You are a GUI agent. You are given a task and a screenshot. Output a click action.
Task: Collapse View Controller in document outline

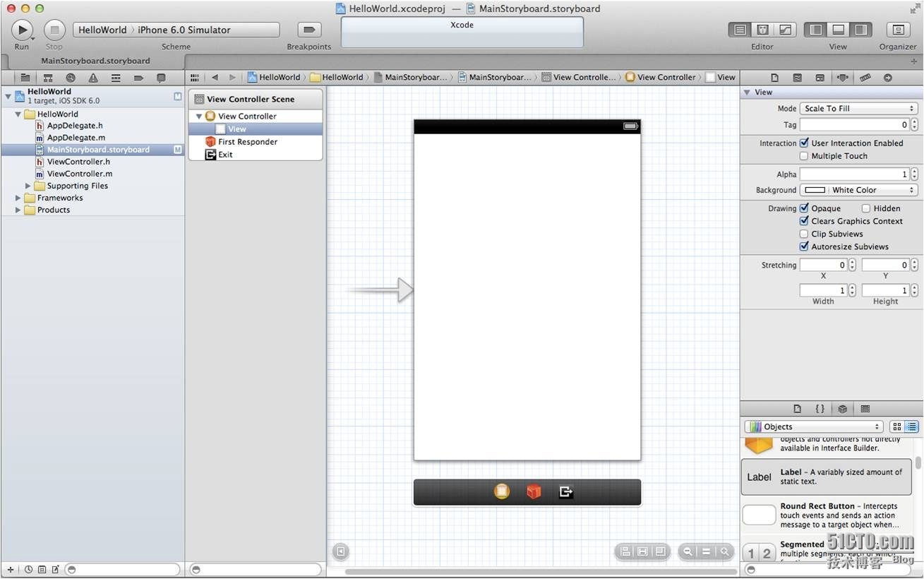[199, 116]
